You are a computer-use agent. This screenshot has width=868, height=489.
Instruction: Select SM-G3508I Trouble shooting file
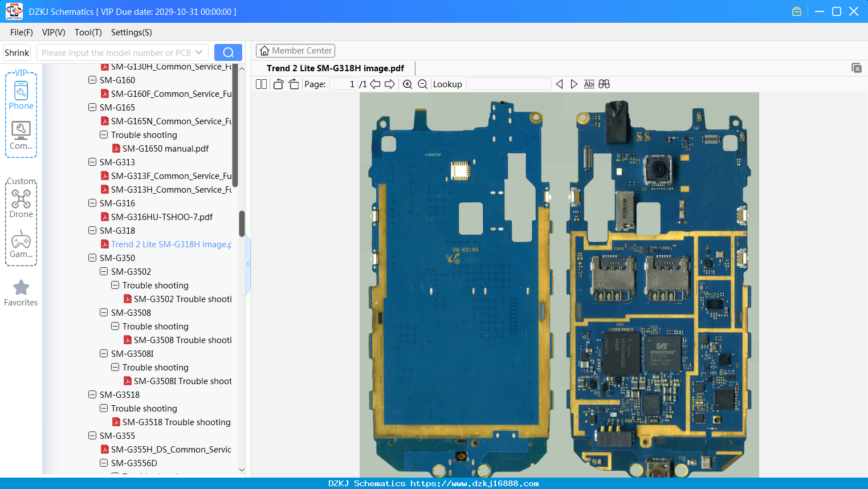tap(178, 381)
